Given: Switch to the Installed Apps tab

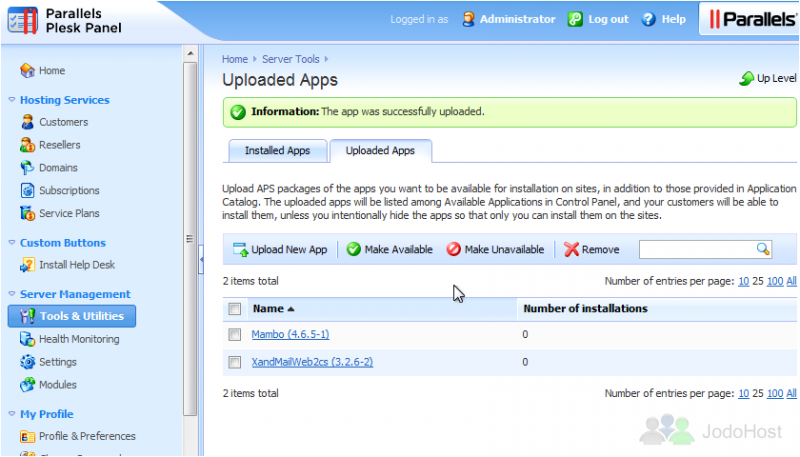Looking at the screenshot, I should pos(278,151).
